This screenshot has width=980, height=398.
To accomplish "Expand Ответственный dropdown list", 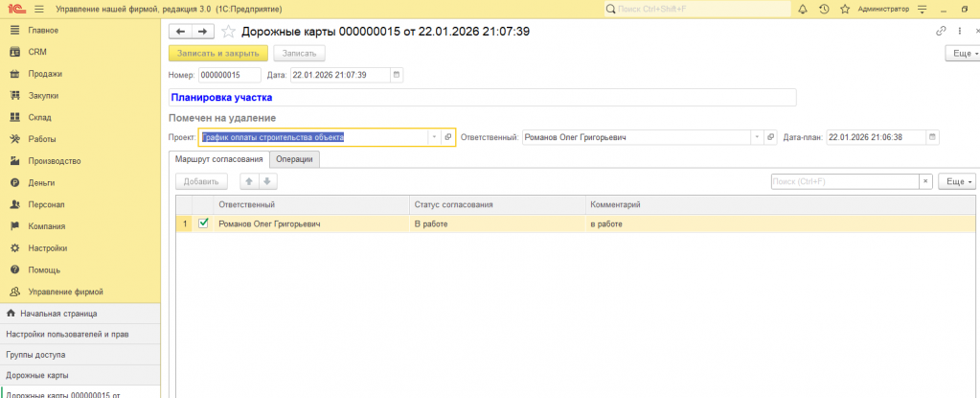I will point(758,137).
